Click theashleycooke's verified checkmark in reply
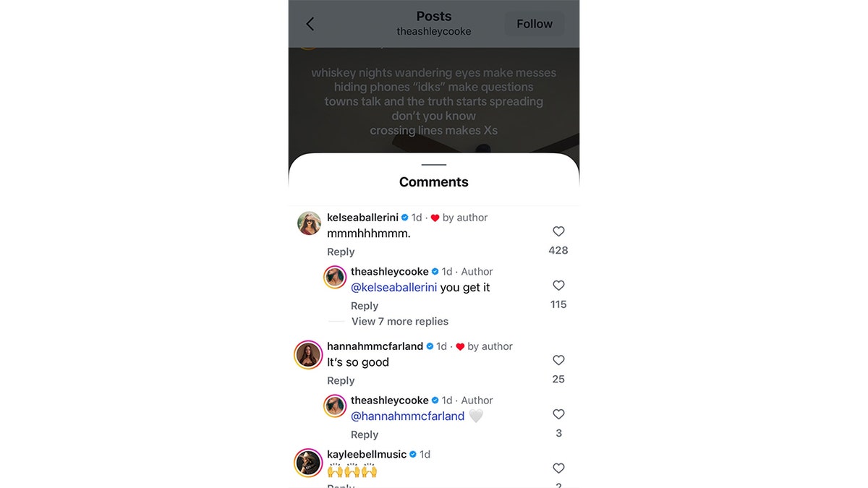The height and width of the screenshot is (488, 868). [435, 270]
